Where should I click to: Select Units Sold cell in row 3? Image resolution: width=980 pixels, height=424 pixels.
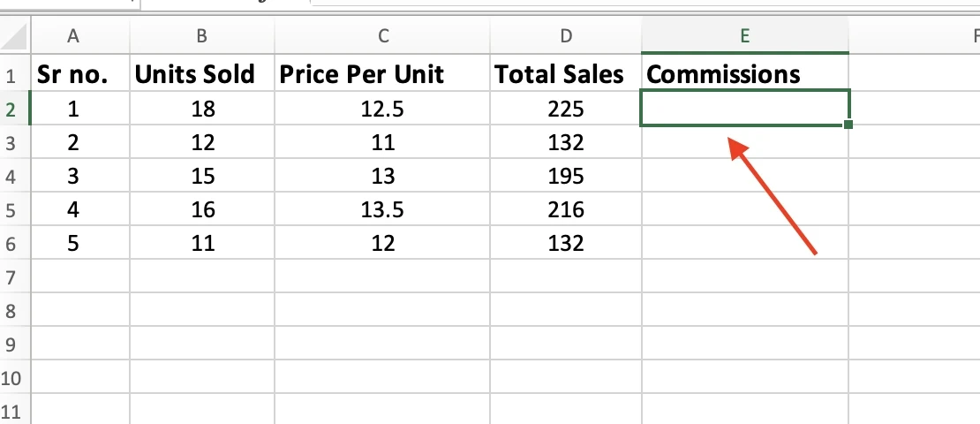tap(202, 142)
